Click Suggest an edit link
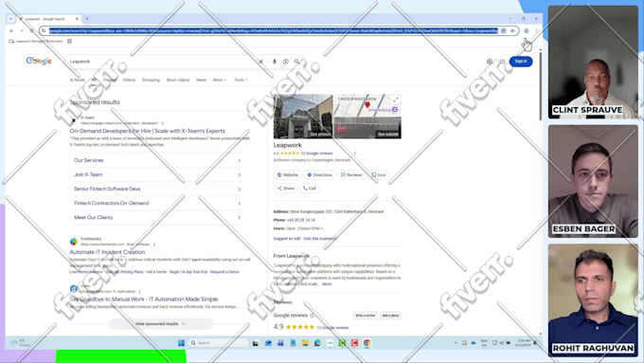The height and width of the screenshot is (363, 644). (287, 239)
